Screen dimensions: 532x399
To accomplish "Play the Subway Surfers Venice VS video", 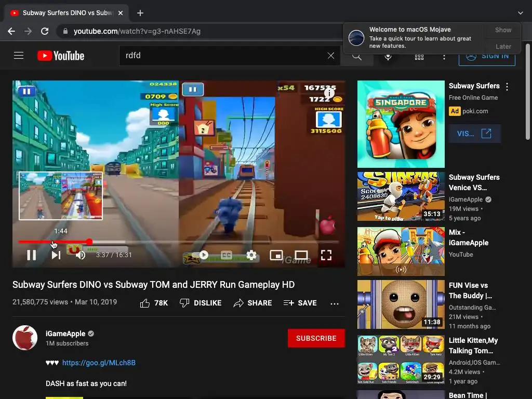I will [401, 196].
